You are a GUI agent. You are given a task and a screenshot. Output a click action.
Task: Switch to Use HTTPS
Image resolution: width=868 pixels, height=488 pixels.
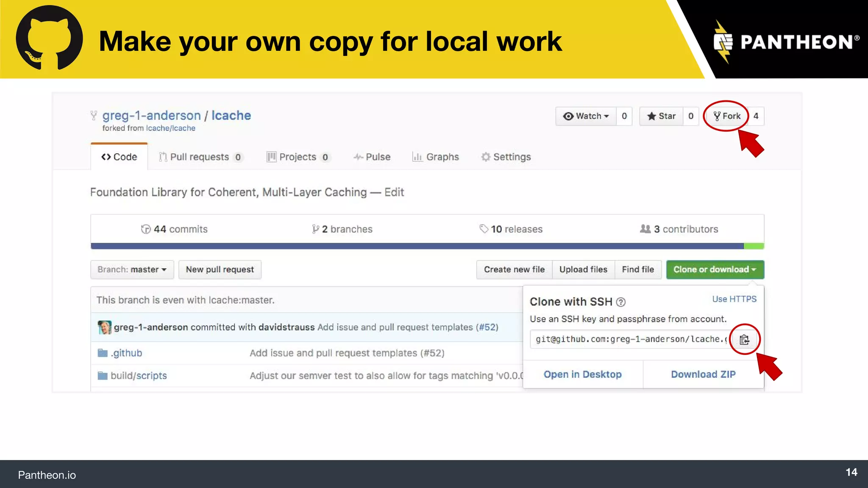734,299
